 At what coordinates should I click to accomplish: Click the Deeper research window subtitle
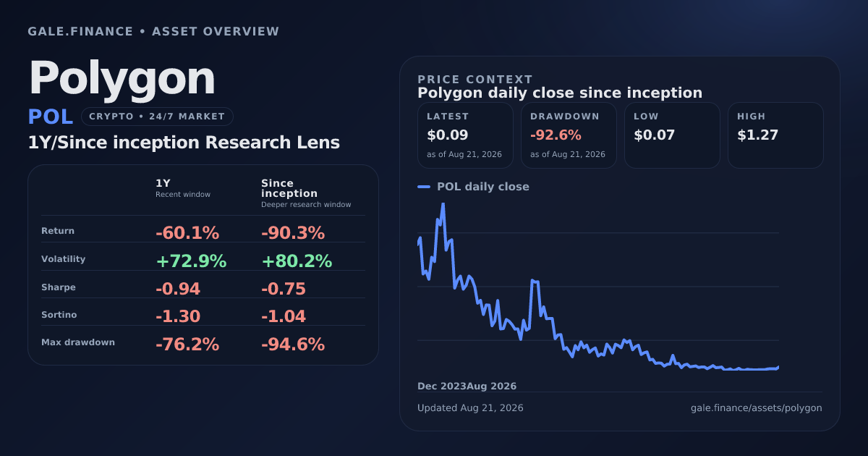(306, 205)
